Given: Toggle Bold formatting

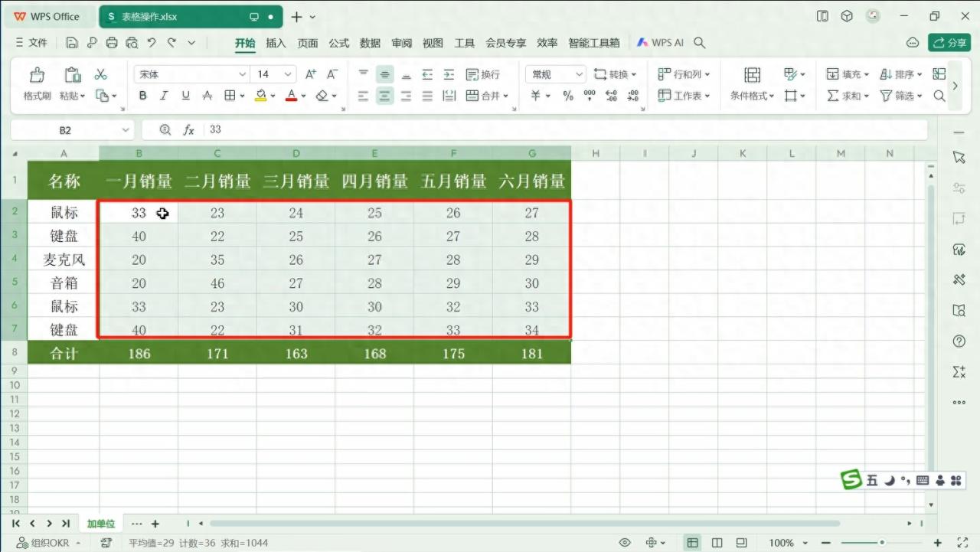Looking at the screenshot, I should [x=142, y=96].
